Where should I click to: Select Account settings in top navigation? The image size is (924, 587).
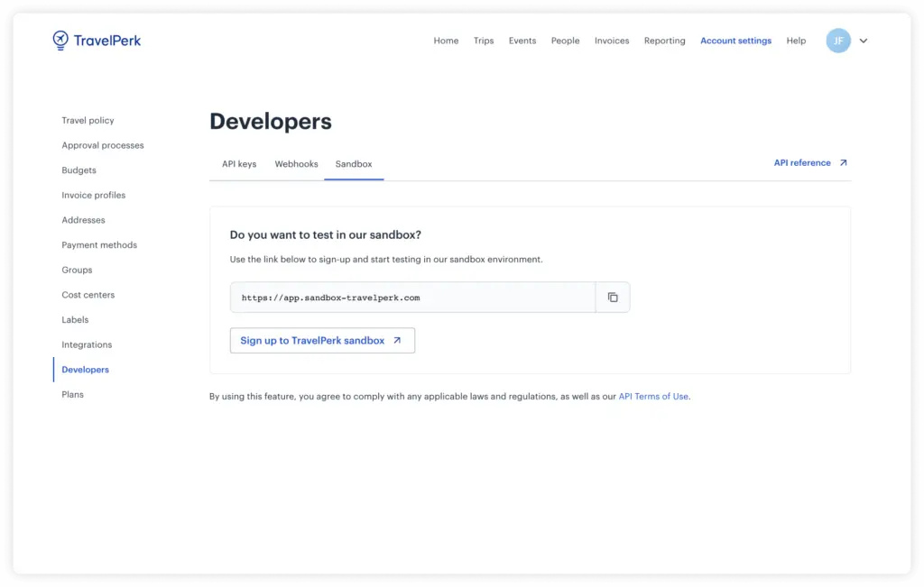pyautogui.click(x=736, y=41)
